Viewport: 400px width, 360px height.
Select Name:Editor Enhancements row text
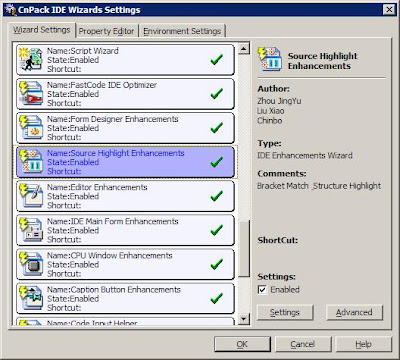(97, 187)
